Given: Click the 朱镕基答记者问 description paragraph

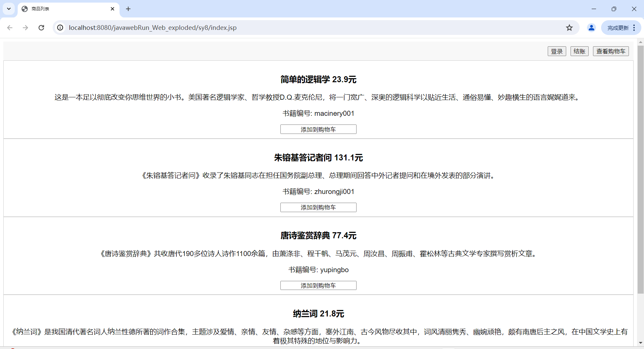Looking at the screenshot, I should pos(318,176).
